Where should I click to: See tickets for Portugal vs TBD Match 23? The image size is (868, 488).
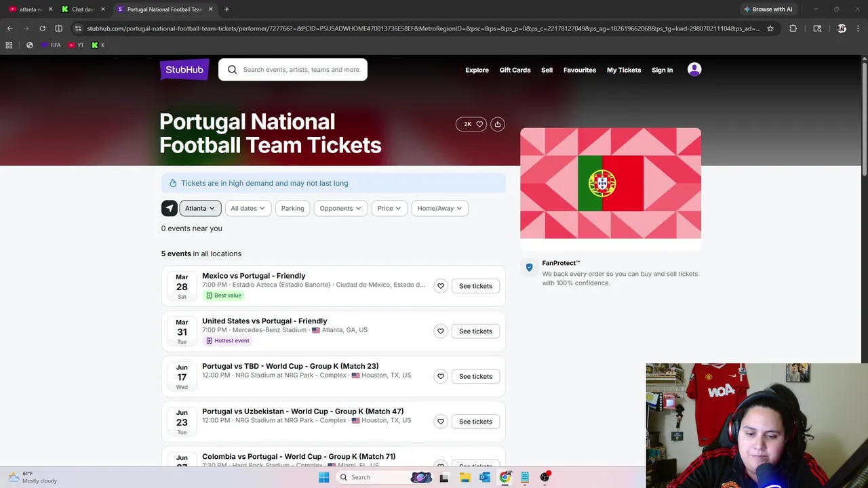pos(475,376)
